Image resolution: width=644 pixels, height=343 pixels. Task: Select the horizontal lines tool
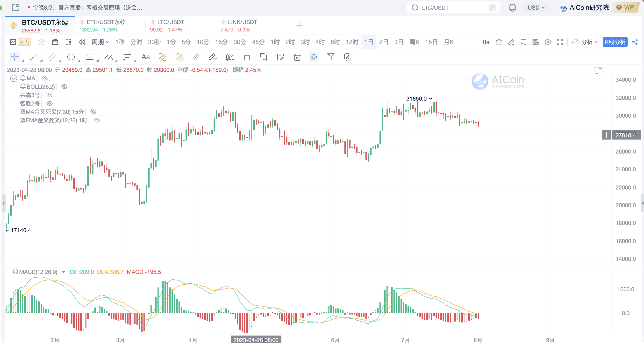tap(90, 57)
